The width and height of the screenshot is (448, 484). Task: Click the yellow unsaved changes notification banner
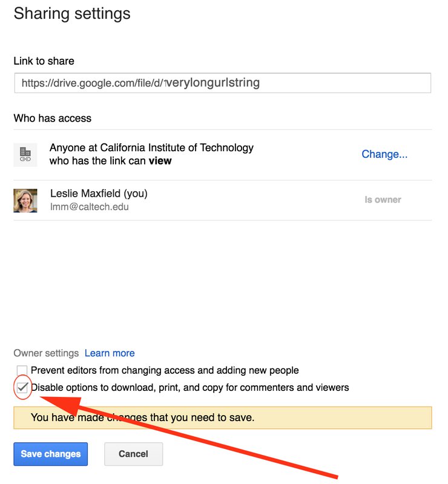(222, 417)
